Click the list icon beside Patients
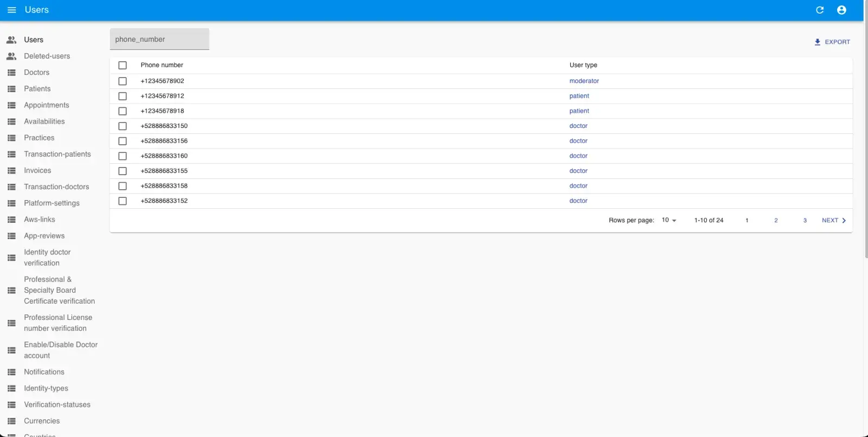 pos(11,89)
